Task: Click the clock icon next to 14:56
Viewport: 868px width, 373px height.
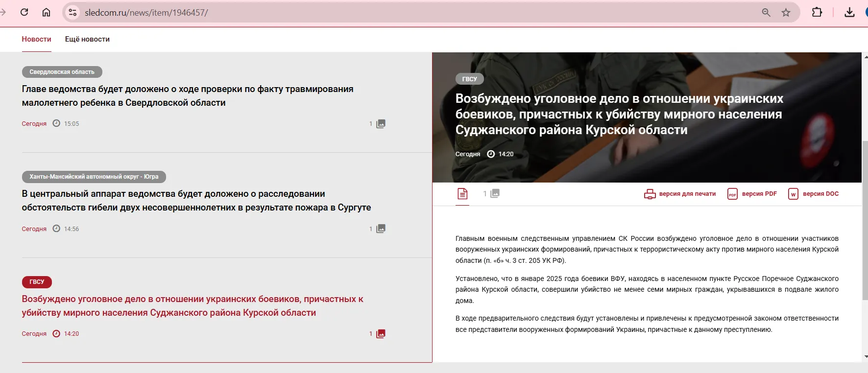Action: (x=56, y=229)
